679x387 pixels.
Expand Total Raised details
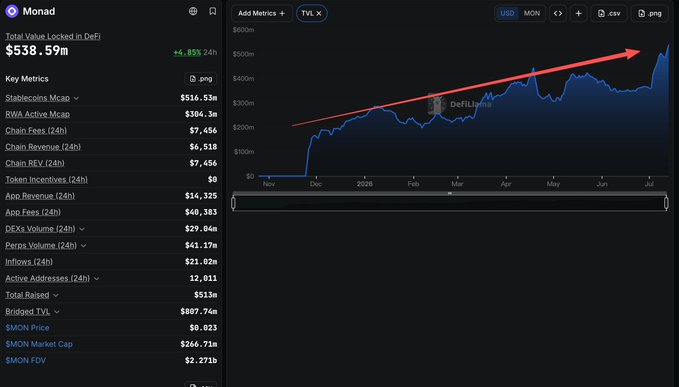coord(56,295)
